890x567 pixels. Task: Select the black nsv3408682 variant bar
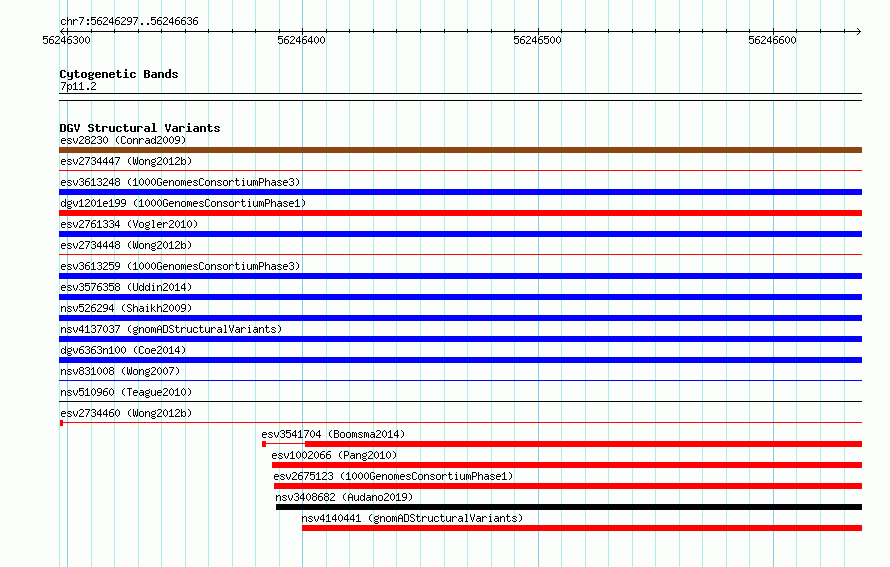pos(569,507)
